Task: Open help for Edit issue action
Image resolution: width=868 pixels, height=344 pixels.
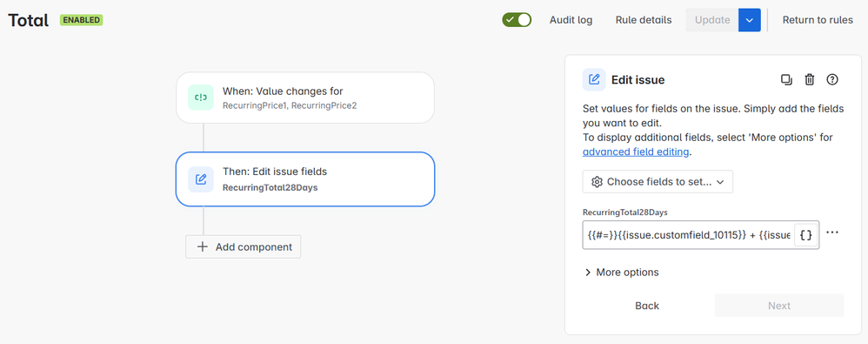Action: [832, 80]
